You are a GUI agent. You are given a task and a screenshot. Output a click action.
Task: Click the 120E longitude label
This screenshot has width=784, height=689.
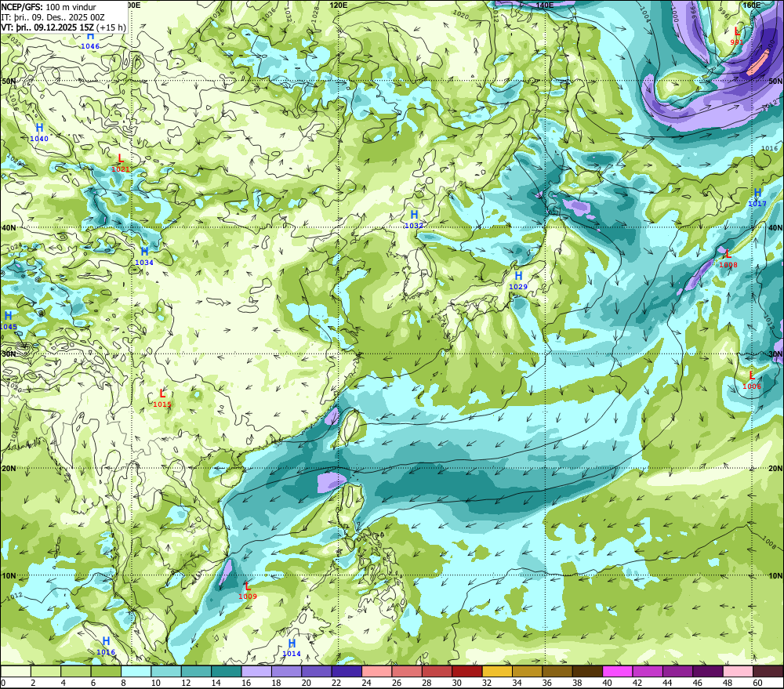pyautogui.click(x=339, y=5)
